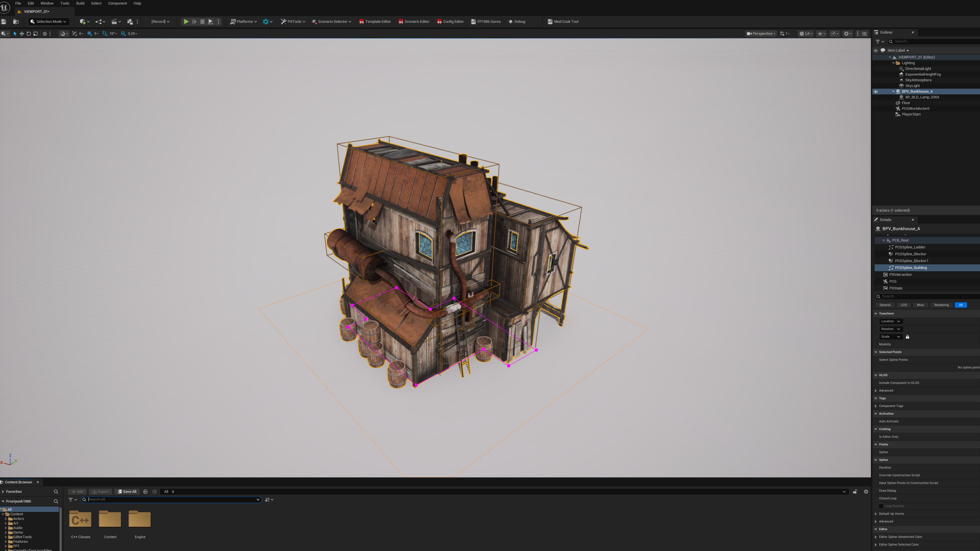Click the viewport layouts grid icon
The image size is (980, 551).
click(864, 34)
